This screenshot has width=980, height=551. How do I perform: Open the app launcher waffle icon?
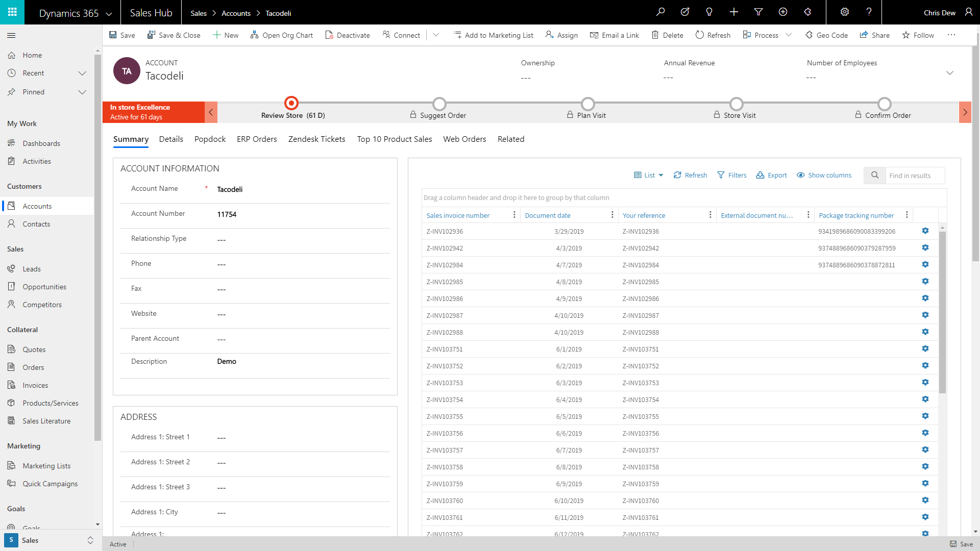pos(12,12)
